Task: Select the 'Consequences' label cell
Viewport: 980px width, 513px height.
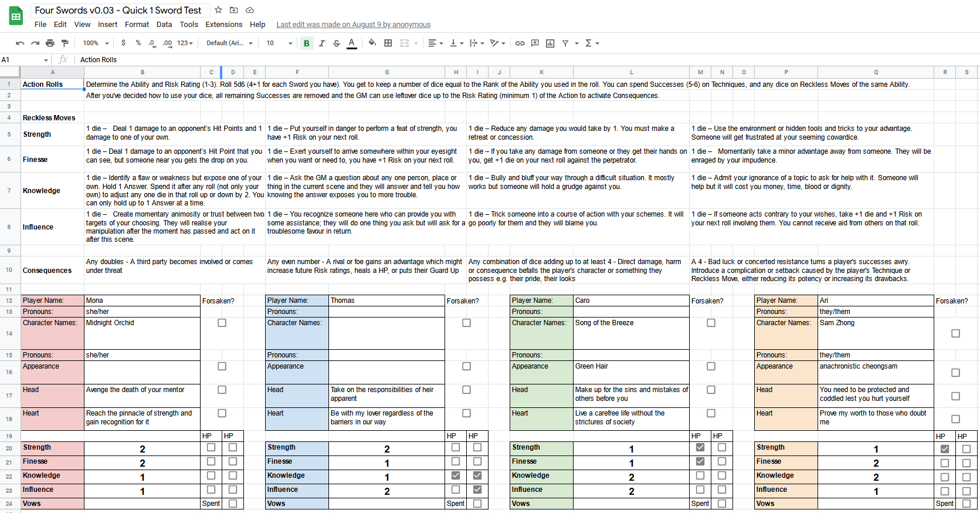Action: pos(52,270)
